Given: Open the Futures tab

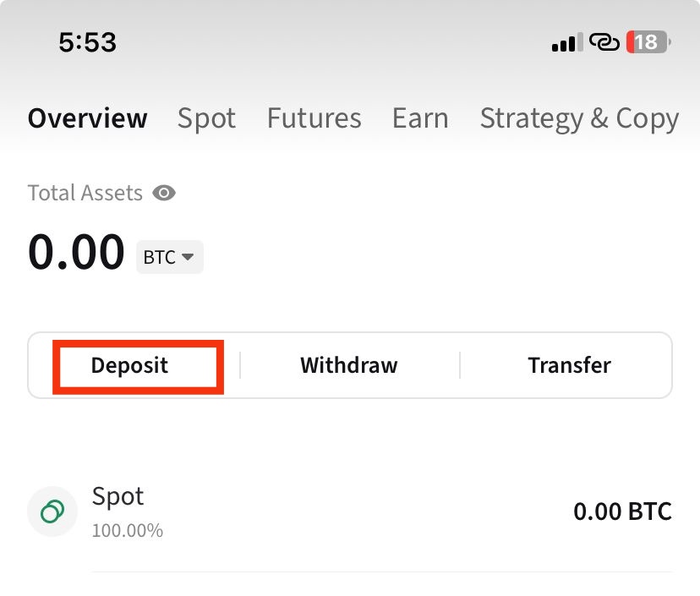Looking at the screenshot, I should pyautogui.click(x=314, y=118).
